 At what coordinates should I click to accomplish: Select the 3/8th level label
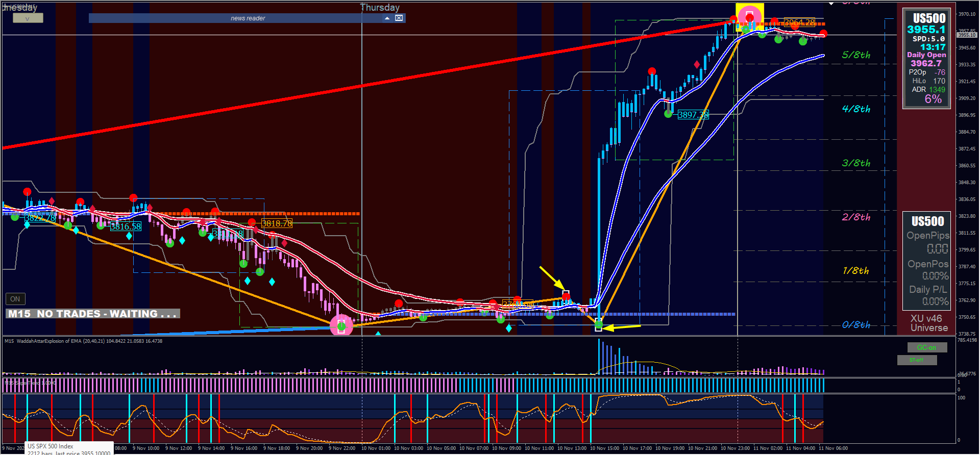point(856,163)
